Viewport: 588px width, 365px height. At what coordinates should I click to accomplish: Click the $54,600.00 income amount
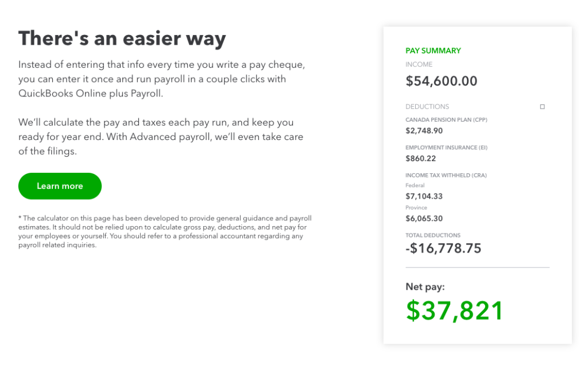point(441,81)
